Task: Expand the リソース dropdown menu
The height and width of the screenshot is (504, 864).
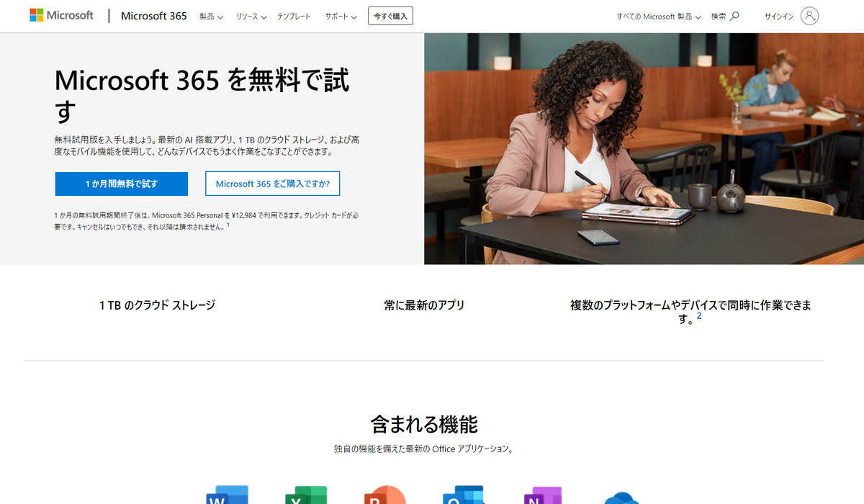Action: click(x=251, y=16)
